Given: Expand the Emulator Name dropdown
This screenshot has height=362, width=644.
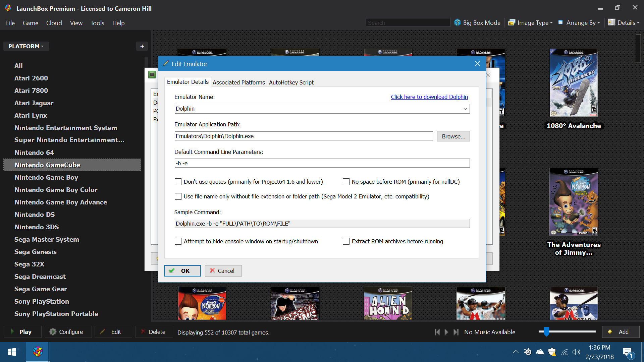Looking at the screenshot, I should (465, 109).
